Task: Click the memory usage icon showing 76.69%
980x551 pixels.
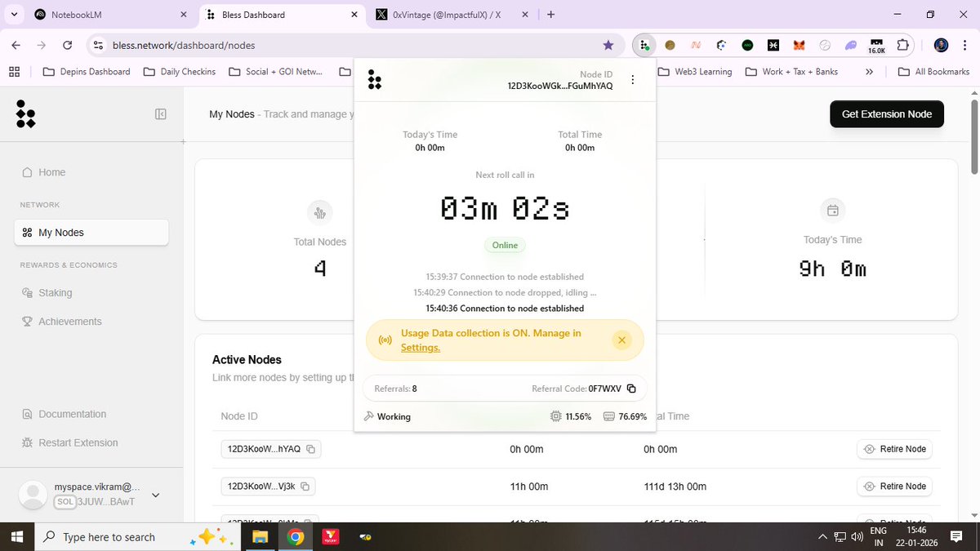Action: (x=608, y=416)
